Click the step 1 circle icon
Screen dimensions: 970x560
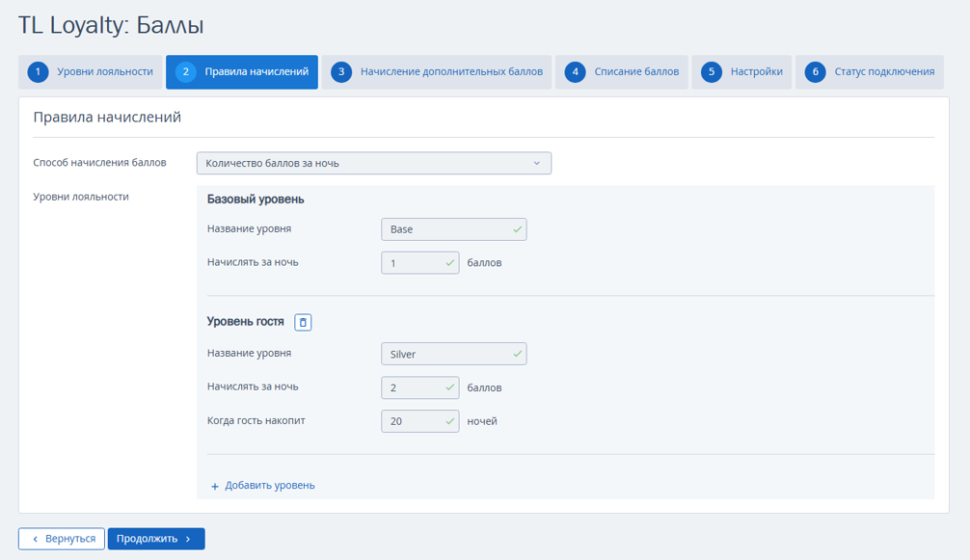[x=38, y=71]
